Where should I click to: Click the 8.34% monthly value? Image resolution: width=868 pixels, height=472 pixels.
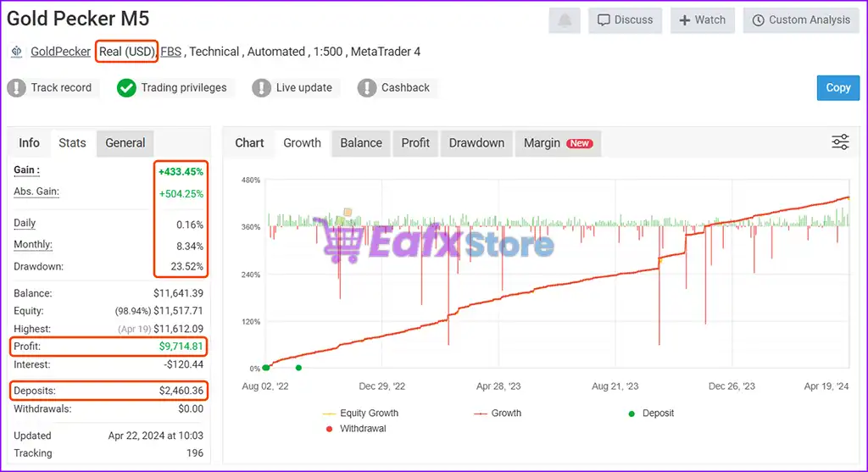[x=190, y=247]
